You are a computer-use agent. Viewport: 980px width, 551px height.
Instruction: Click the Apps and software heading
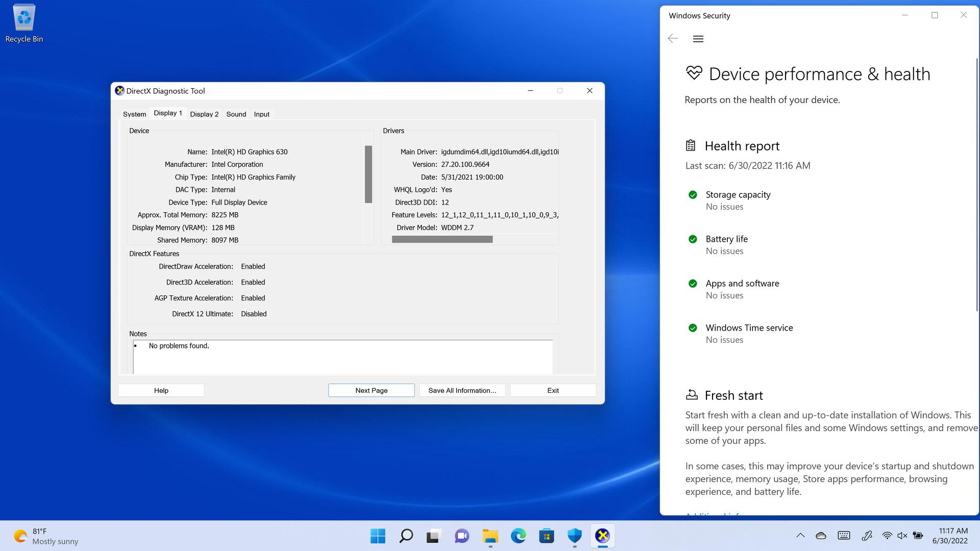[x=742, y=284]
